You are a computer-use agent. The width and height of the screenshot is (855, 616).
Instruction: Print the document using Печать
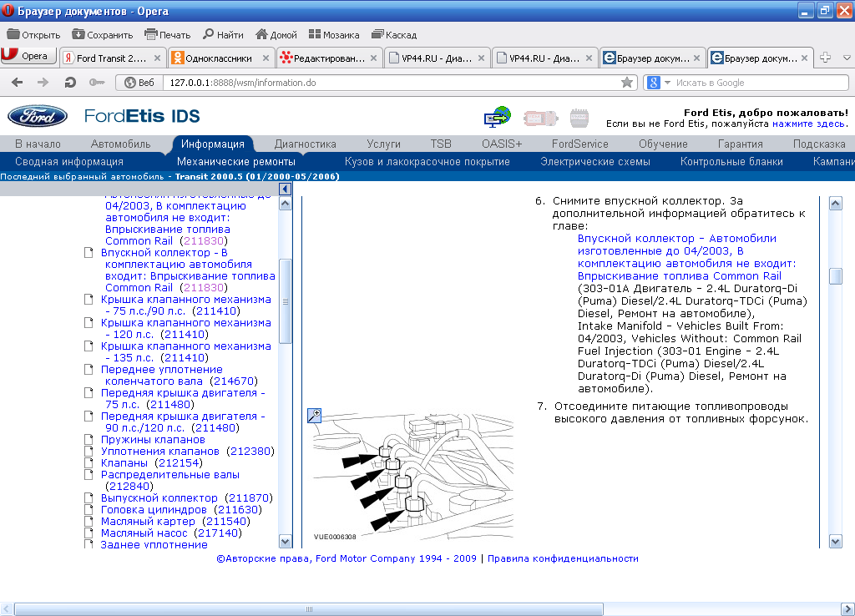[167, 35]
